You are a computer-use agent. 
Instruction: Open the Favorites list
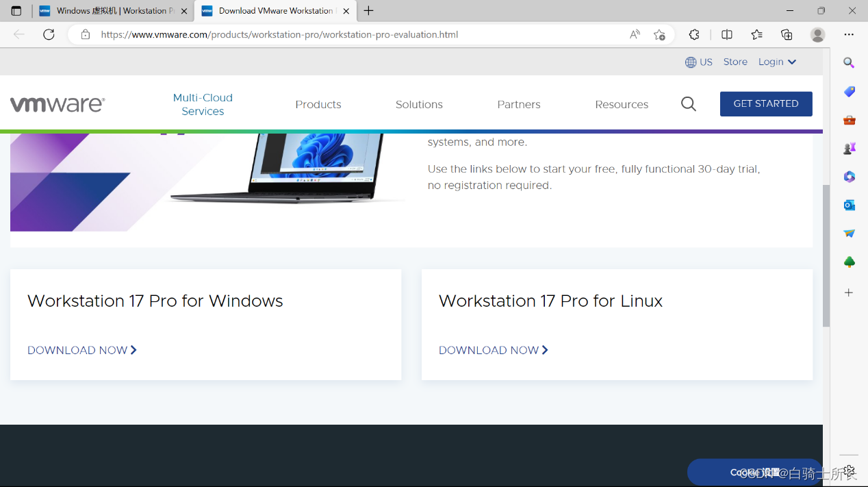(x=756, y=34)
